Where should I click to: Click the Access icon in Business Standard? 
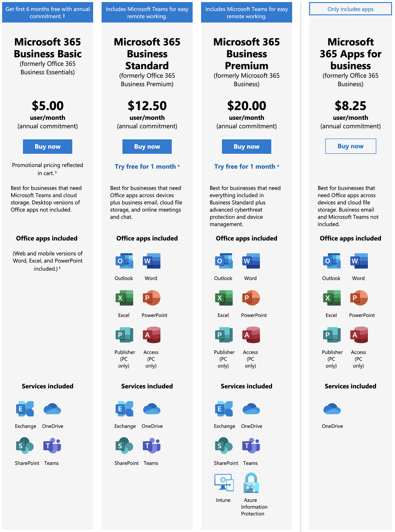pos(152,335)
